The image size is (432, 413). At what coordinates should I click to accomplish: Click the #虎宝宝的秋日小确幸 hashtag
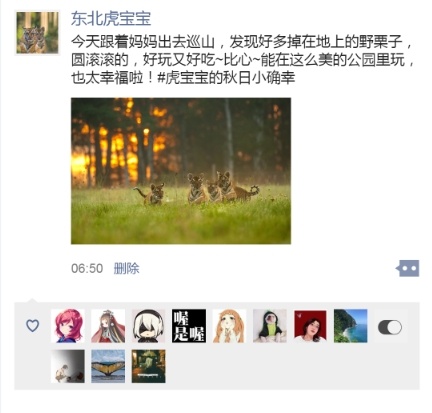coord(226,78)
